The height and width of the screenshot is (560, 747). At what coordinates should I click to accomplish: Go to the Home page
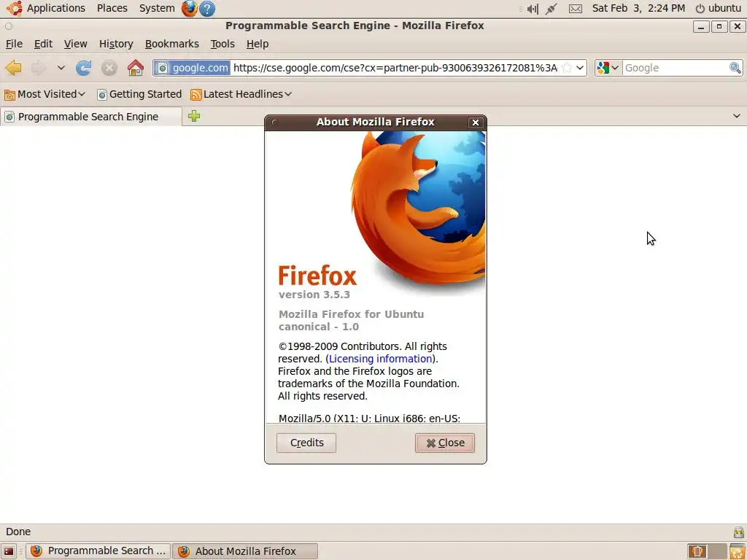click(136, 68)
